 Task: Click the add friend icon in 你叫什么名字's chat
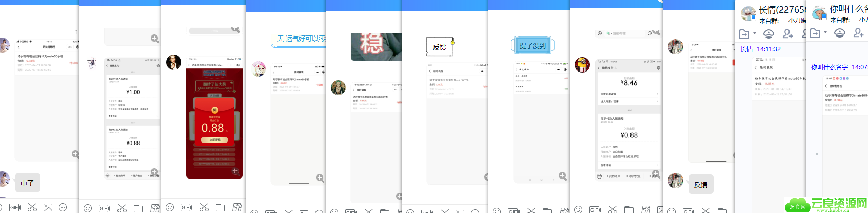(x=859, y=33)
